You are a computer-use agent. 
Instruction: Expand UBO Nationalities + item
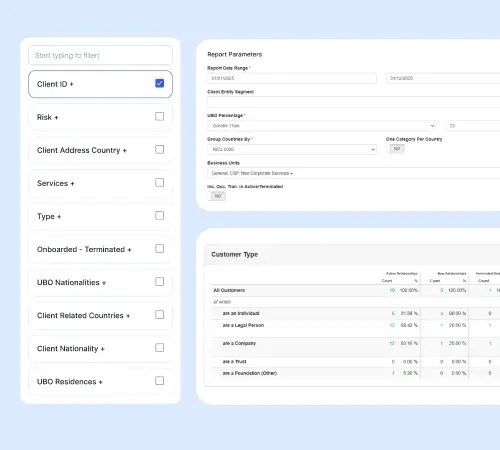coord(100,282)
